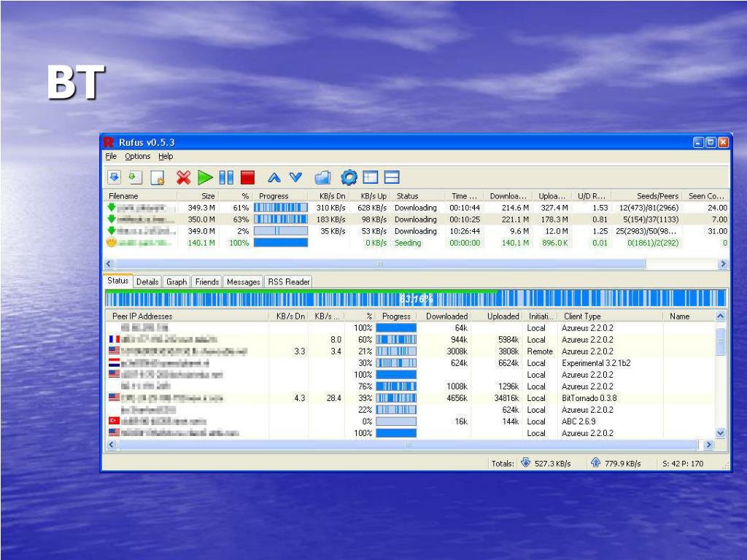Click the 12(473)/81(2966) seeds/peers value

coord(649,208)
